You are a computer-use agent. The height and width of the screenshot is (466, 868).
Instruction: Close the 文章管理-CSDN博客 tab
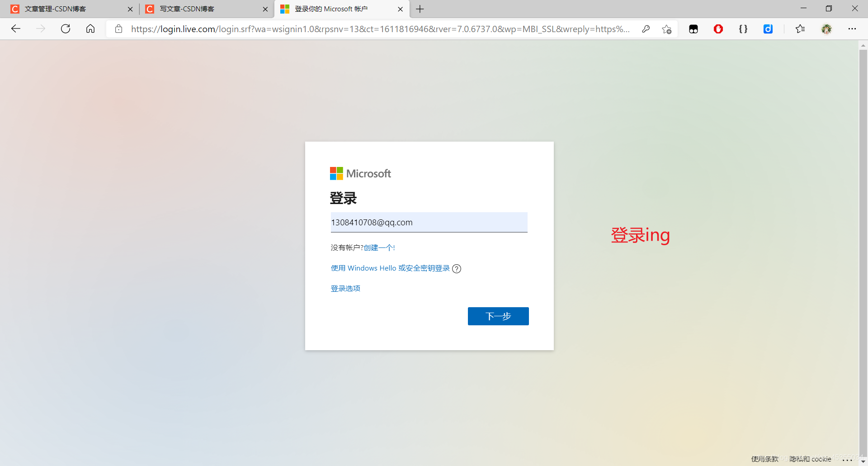pos(130,9)
